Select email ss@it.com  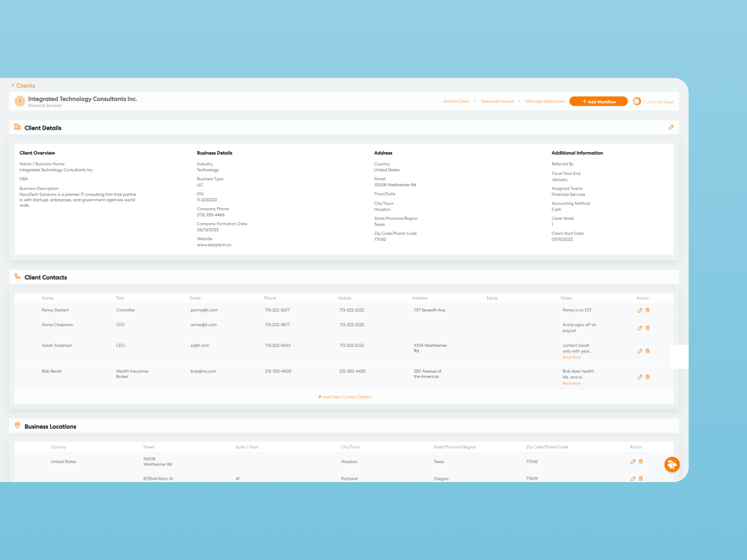pos(200,346)
